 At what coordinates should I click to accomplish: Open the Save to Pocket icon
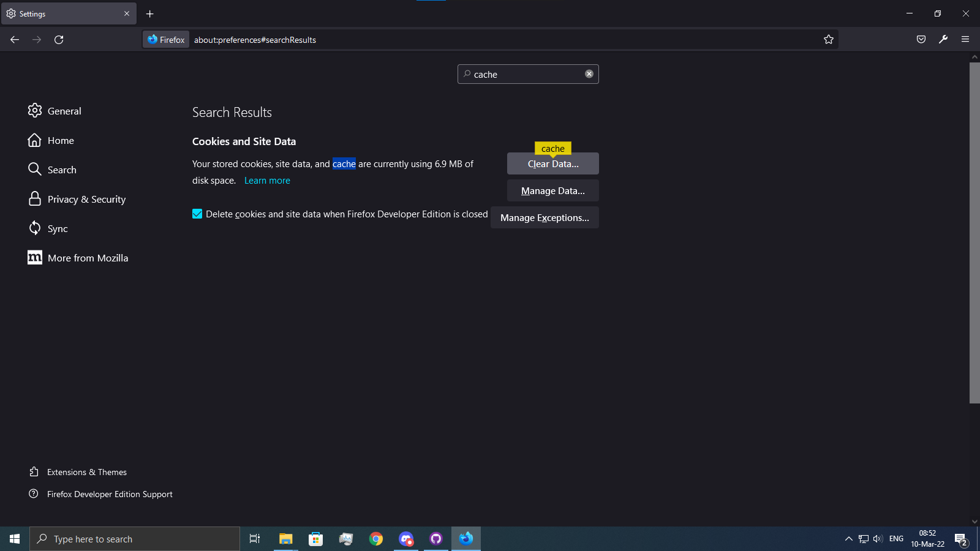[921, 40]
